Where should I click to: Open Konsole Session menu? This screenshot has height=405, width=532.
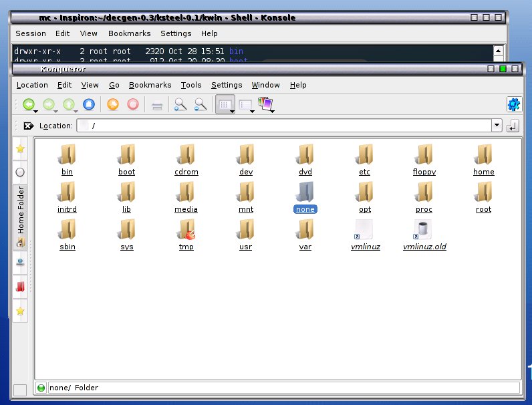[x=31, y=33]
